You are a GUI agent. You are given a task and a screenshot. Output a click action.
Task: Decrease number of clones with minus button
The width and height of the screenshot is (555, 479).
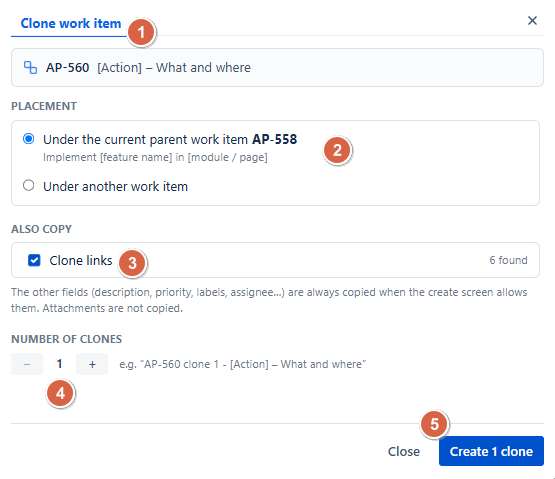pyautogui.click(x=27, y=364)
